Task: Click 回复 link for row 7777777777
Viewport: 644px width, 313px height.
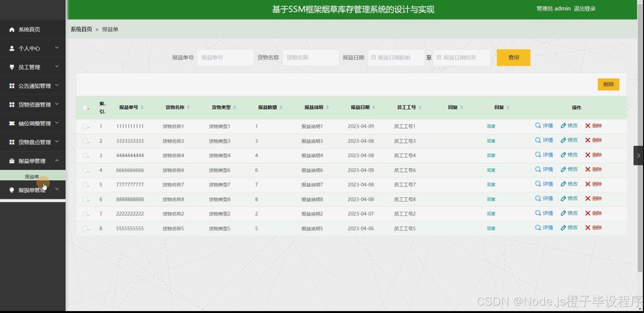Action: pos(491,185)
